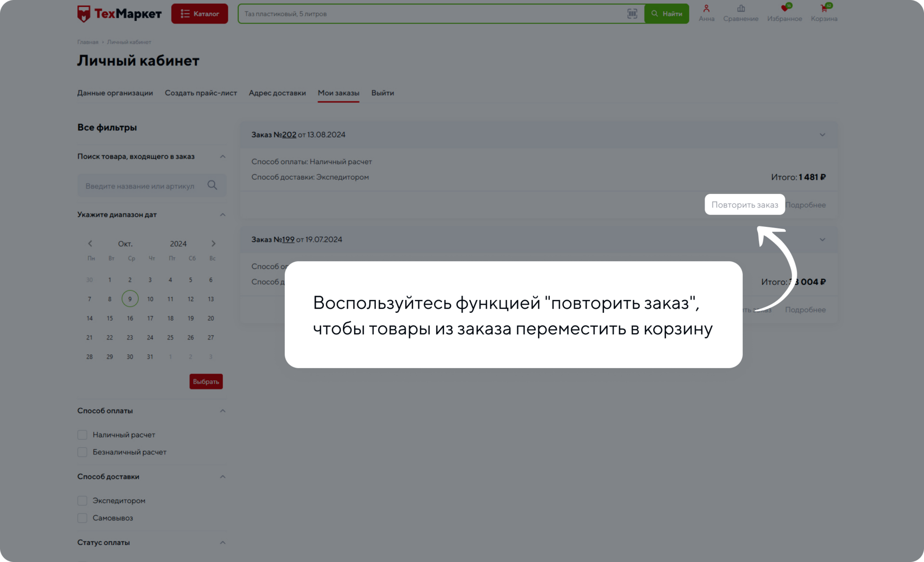Click the magnifier icon in order search
This screenshot has width=924, height=562.
pos(212,185)
